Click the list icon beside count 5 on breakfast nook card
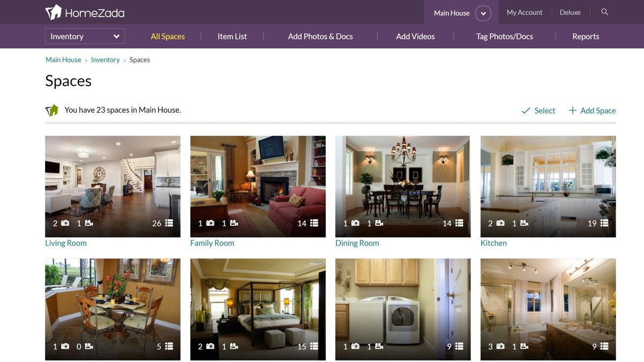This screenshot has height=362, width=644. [169, 346]
